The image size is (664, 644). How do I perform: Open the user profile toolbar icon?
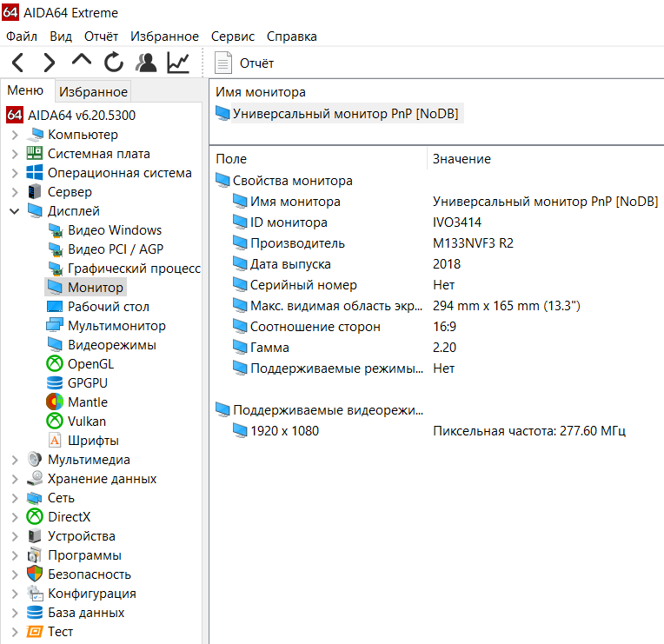point(146,63)
